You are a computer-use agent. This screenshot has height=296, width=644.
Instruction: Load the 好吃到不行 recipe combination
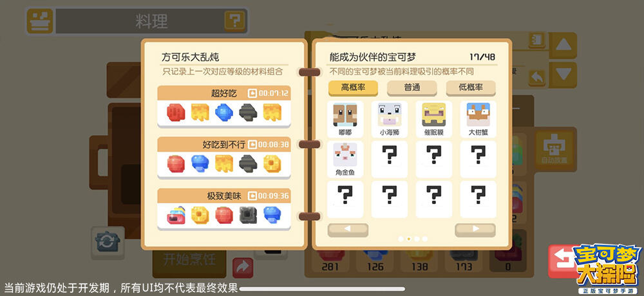point(224,158)
